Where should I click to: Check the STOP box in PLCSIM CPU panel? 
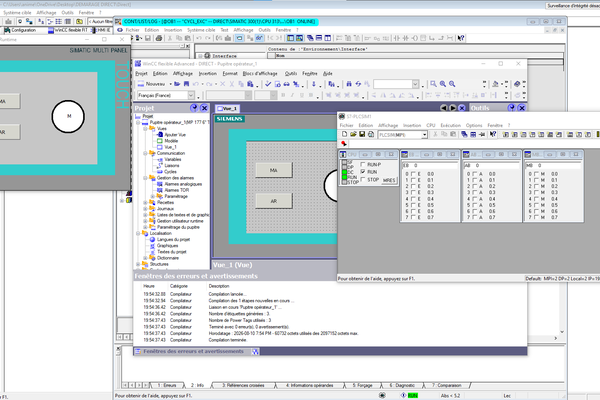(363, 179)
